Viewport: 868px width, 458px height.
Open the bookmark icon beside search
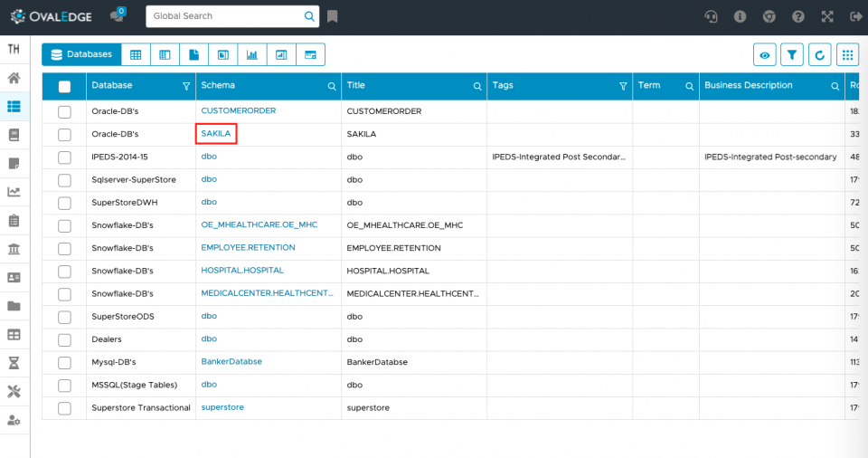point(332,16)
